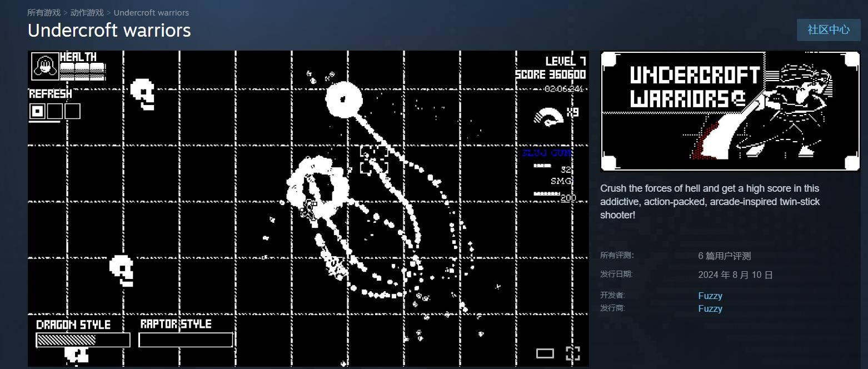Click the 发行日期 label

point(616,274)
